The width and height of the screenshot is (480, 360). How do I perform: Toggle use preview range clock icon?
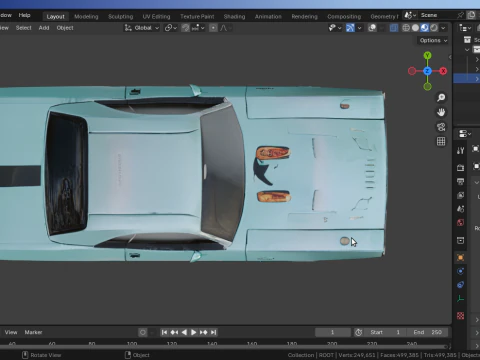(x=359, y=332)
